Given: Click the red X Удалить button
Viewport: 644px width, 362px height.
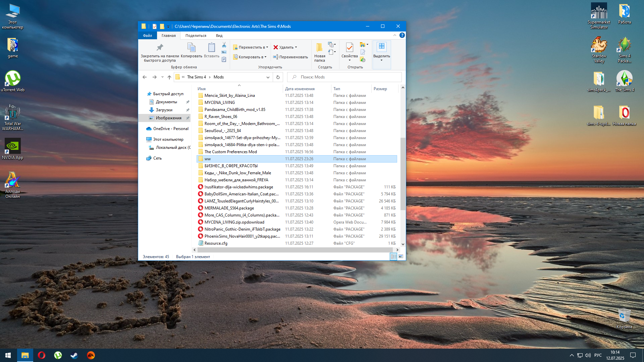Looking at the screenshot, I should click(285, 47).
